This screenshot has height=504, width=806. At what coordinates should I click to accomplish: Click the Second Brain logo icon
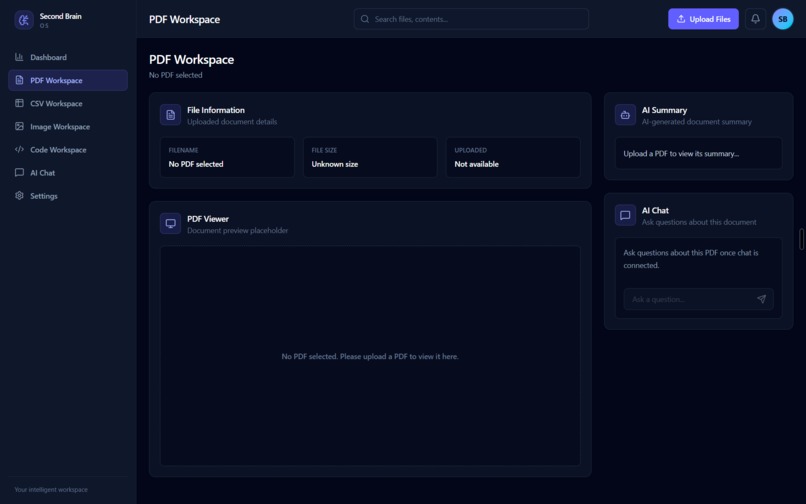[x=24, y=20]
